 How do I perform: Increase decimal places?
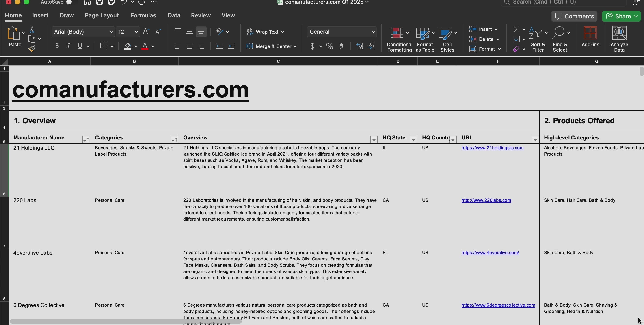click(359, 46)
